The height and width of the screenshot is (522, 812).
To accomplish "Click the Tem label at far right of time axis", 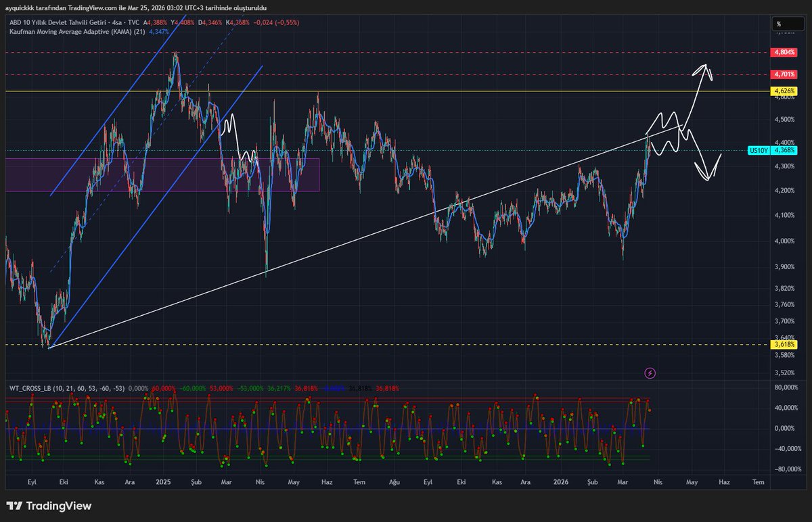I will [759, 482].
